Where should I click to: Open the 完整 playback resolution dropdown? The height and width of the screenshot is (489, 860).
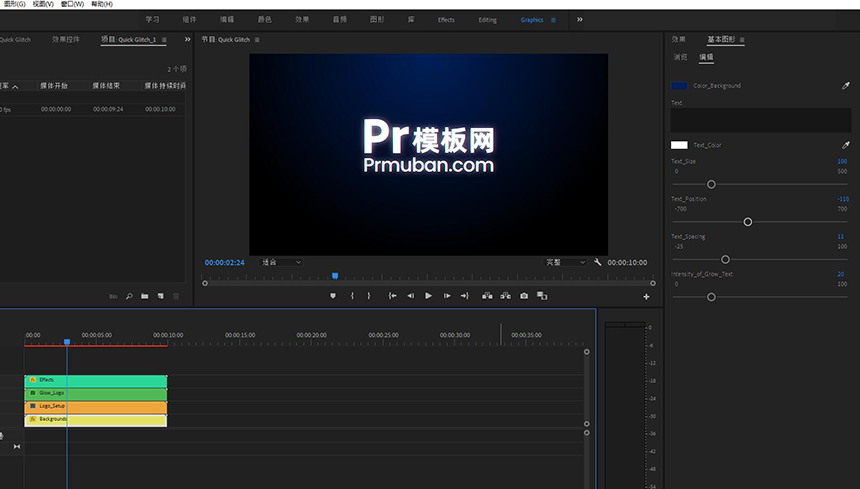pyautogui.click(x=565, y=263)
